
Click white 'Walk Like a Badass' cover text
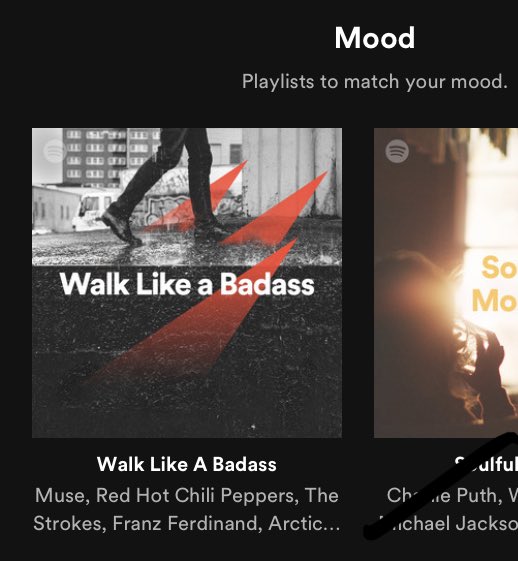pos(187,284)
